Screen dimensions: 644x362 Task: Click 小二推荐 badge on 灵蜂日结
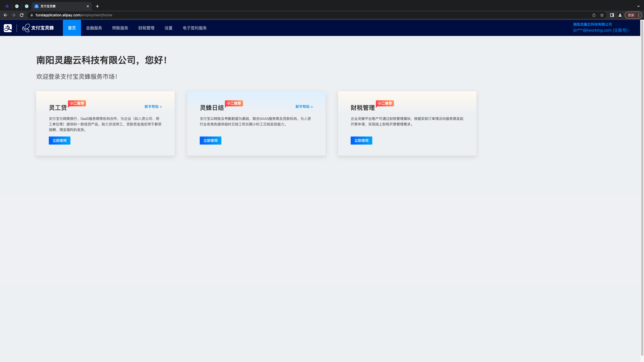[x=234, y=103]
